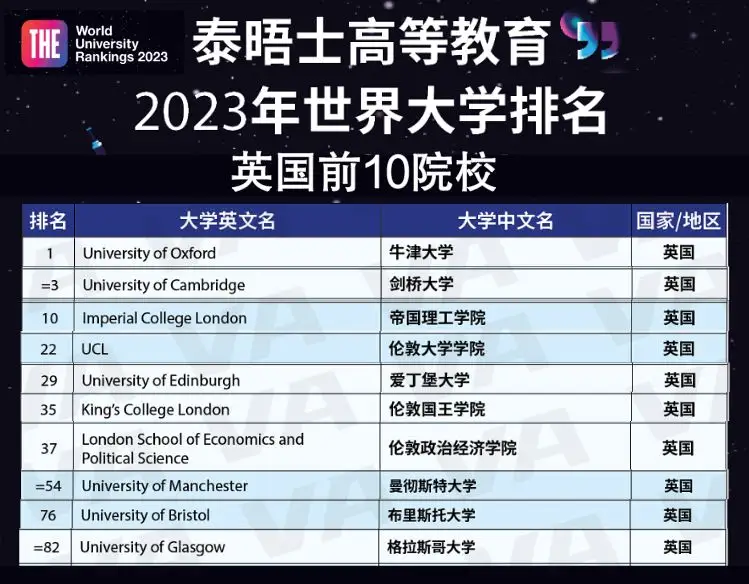Select the 'UCL' cell
This screenshot has width=749, height=584.
click(x=227, y=349)
